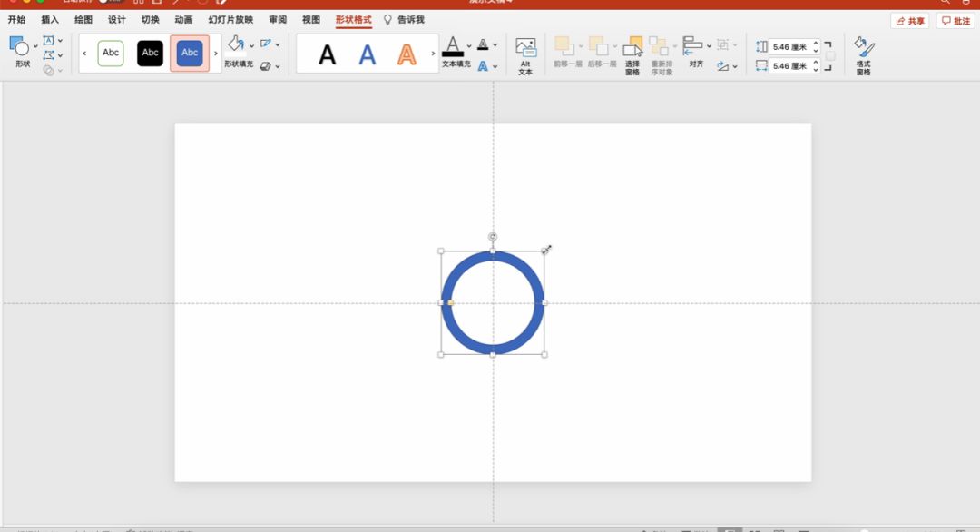Image resolution: width=980 pixels, height=532 pixels.
Task: Open the shape outline dropdown arrow
Action: tap(278, 45)
